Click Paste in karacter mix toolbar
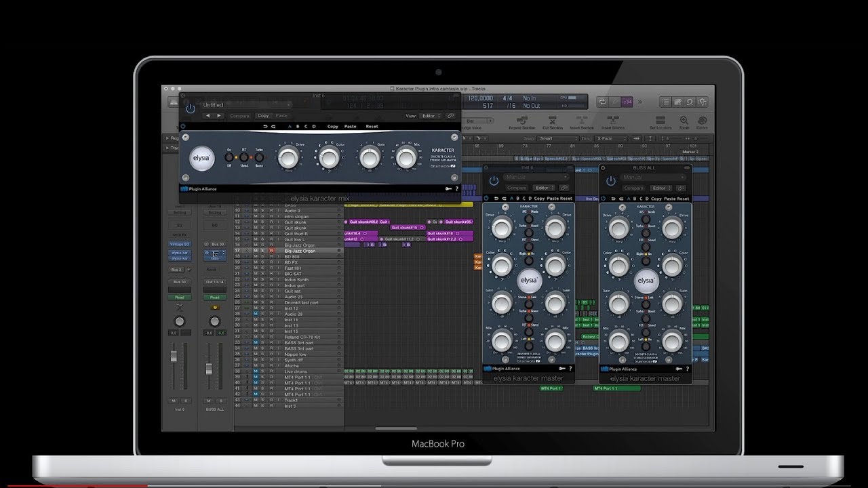Viewport: 868px width, 488px height. 351,126
